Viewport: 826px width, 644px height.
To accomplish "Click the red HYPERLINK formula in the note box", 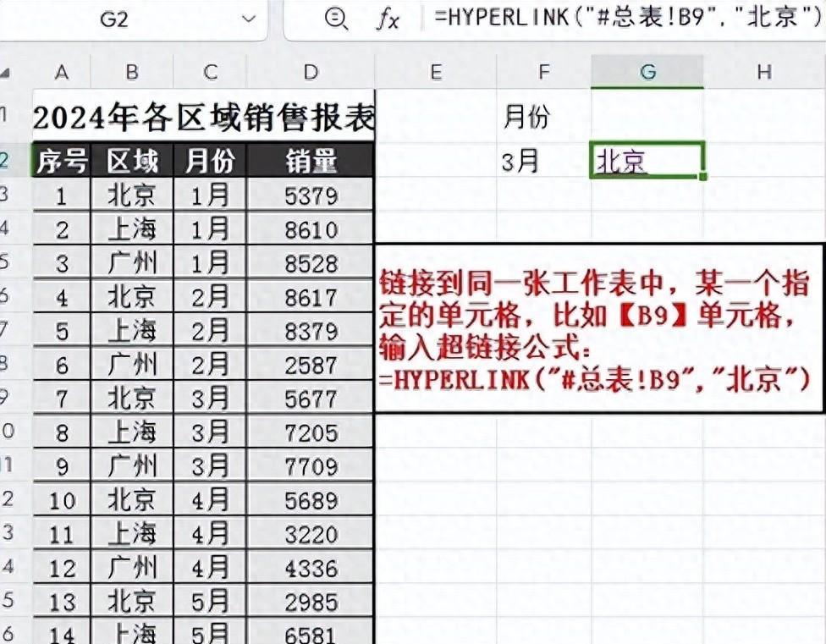I will [594, 380].
